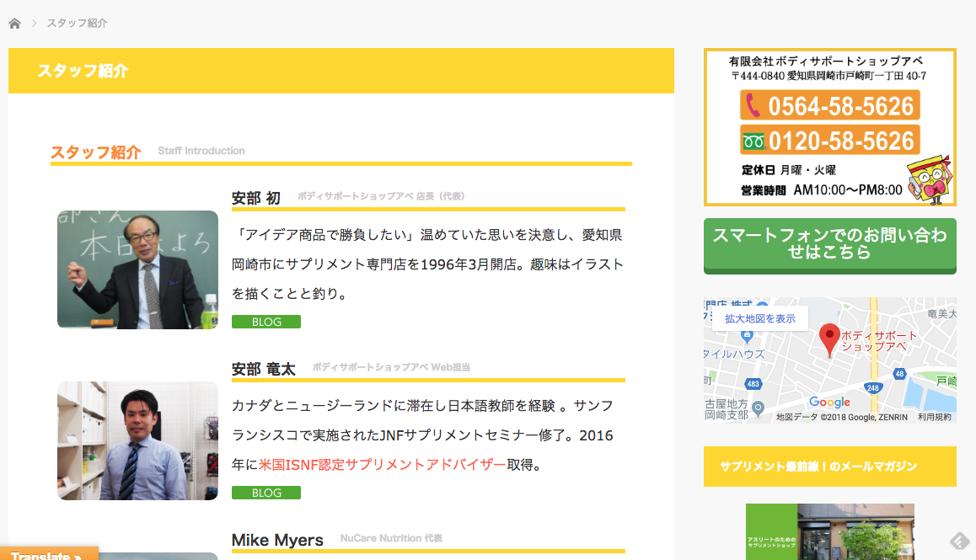Open the BLOG button under 安部 竜太
976x560 pixels.
point(266,493)
